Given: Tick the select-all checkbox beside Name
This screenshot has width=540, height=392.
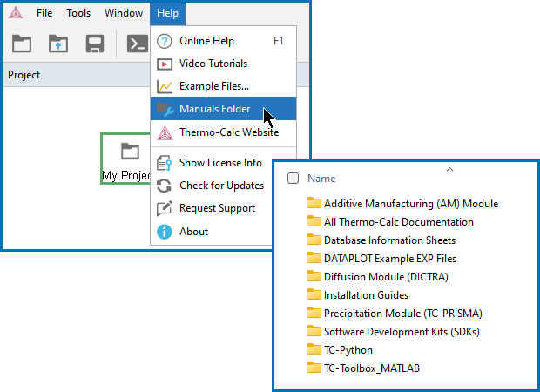Looking at the screenshot, I should [293, 178].
